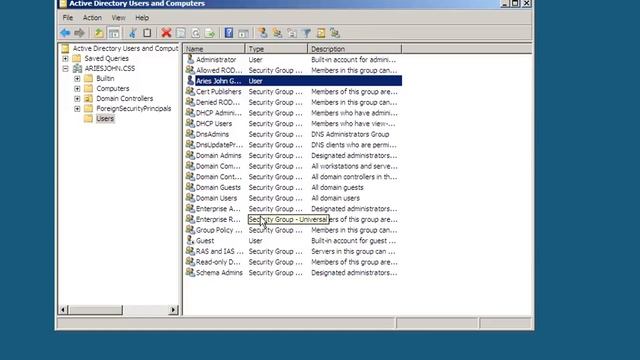Open the Action menu
This screenshot has height=360, width=640.
[x=92, y=18]
